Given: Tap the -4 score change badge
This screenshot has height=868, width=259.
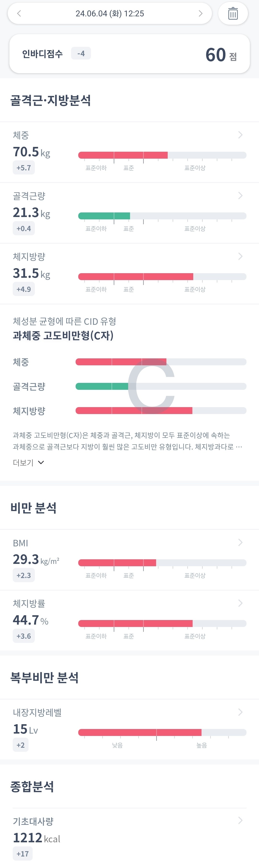Looking at the screenshot, I should click(x=81, y=54).
